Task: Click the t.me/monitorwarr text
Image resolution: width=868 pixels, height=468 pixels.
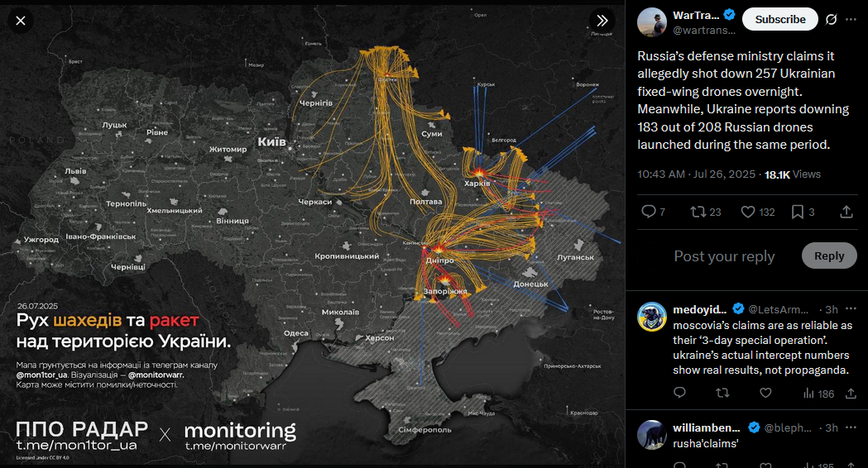Action: pyautogui.click(x=236, y=446)
